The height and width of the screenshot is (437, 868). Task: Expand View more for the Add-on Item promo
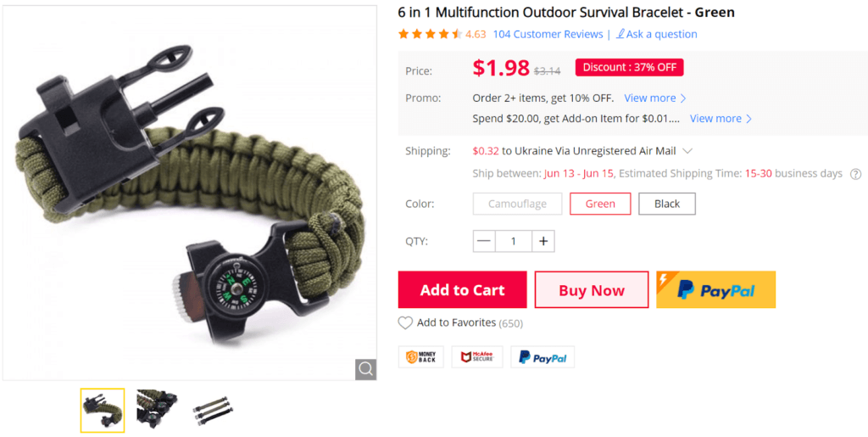[721, 119]
